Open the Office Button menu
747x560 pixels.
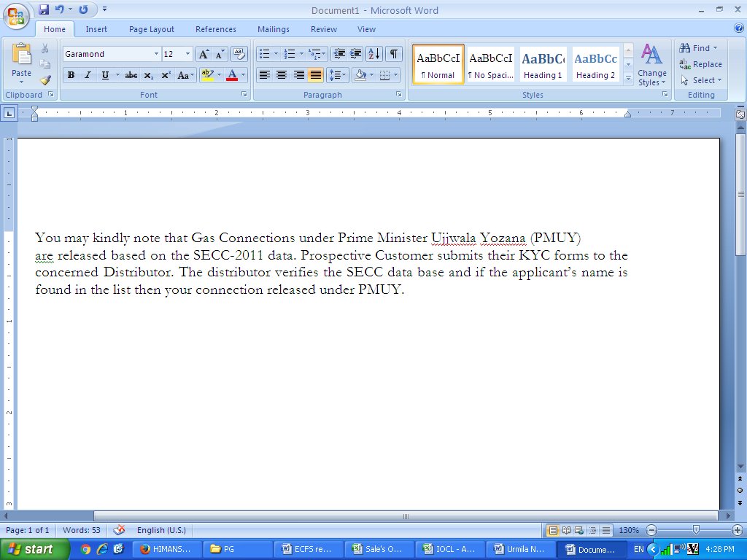16,16
